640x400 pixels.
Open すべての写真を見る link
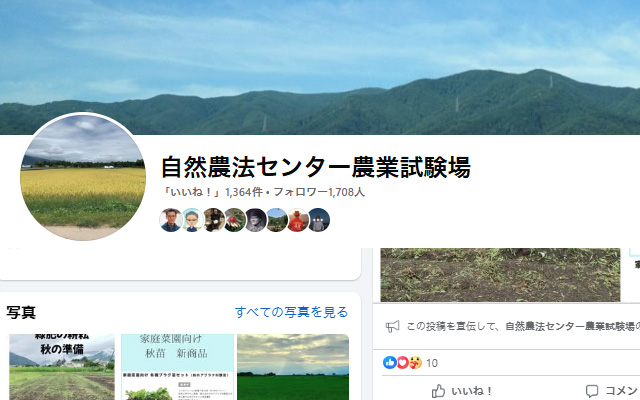291,312
